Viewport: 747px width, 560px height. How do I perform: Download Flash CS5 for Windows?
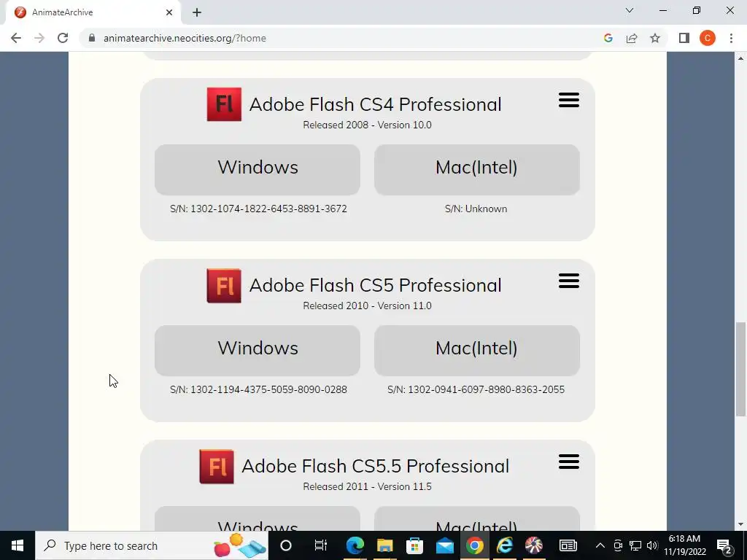(258, 351)
